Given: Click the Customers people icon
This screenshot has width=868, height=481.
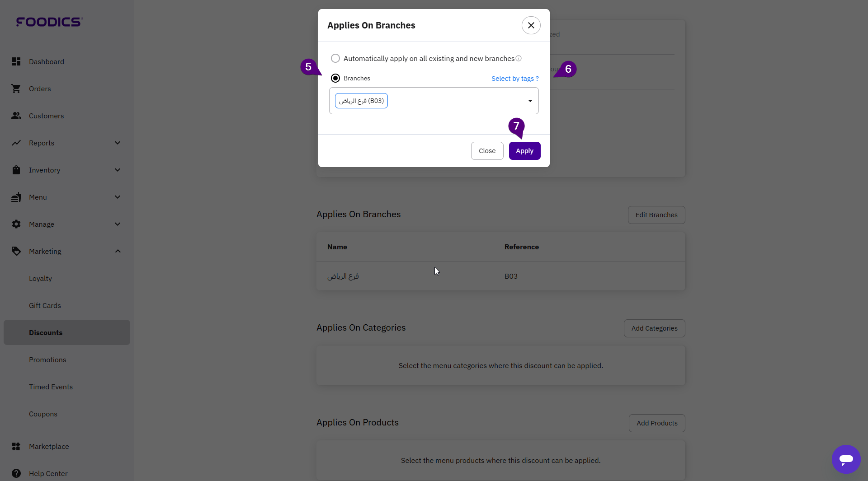Looking at the screenshot, I should [16, 116].
